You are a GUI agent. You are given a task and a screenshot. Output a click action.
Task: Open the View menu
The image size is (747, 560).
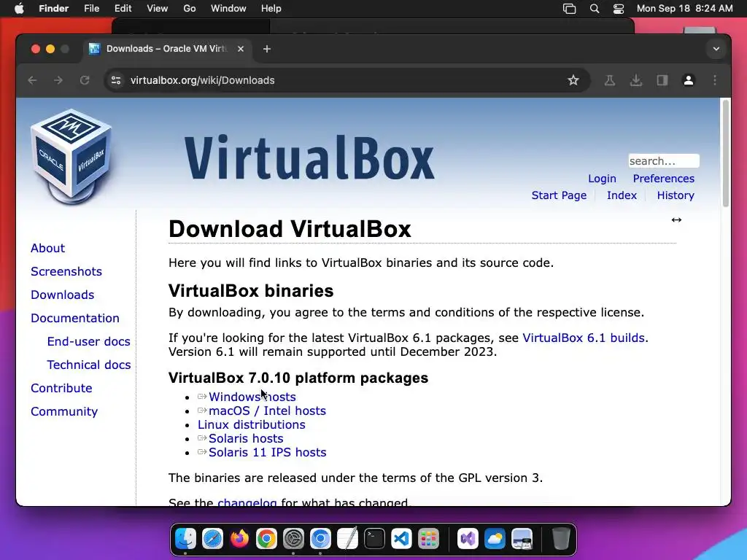[x=158, y=9]
